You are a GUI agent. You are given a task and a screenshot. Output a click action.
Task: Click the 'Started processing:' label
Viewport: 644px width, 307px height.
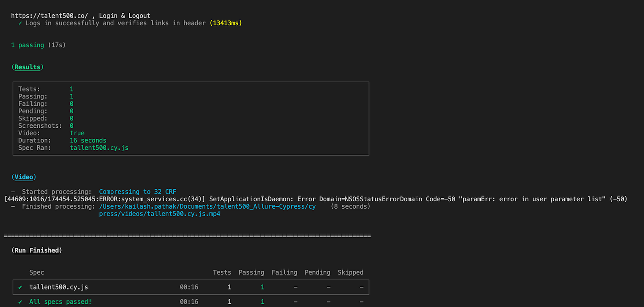point(57,192)
